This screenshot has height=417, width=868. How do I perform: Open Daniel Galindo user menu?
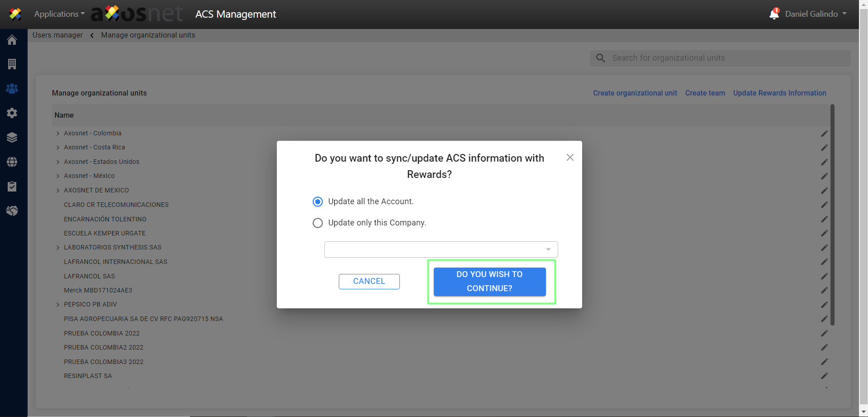click(x=816, y=14)
